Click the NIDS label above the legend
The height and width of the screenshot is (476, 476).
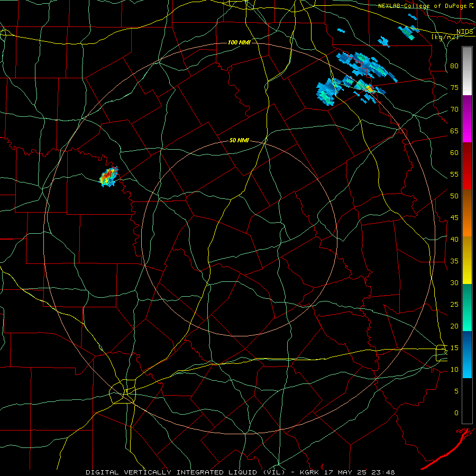[464, 31]
